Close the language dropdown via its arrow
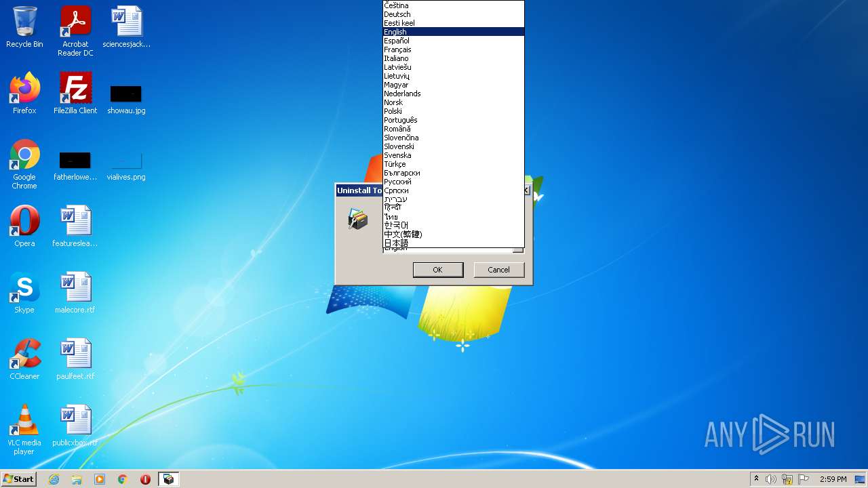The height and width of the screenshot is (488, 868). click(518, 250)
